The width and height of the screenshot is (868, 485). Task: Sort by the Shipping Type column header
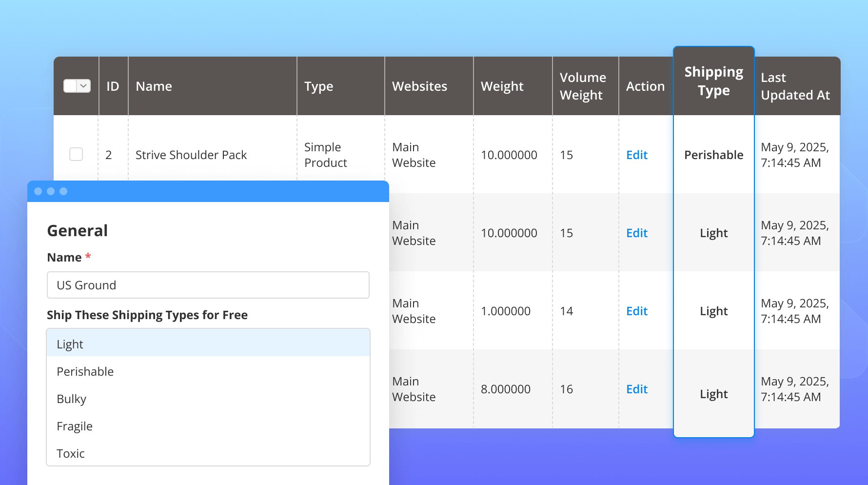[x=713, y=81]
